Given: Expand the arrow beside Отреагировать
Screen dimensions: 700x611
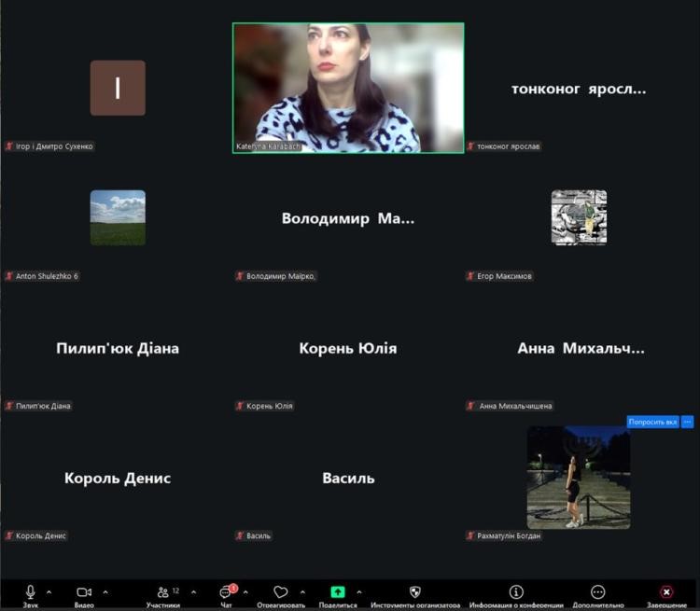Looking at the screenshot, I should click(302, 591).
